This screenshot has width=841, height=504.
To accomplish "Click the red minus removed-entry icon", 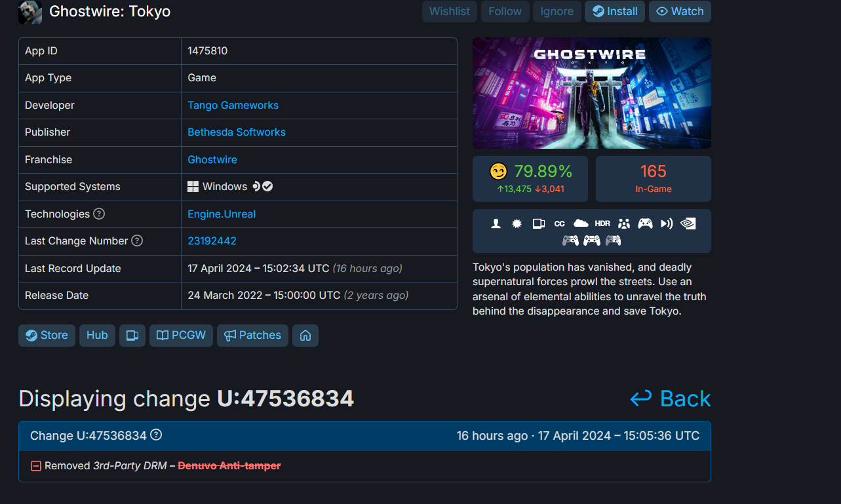I will [x=36, y=466].
